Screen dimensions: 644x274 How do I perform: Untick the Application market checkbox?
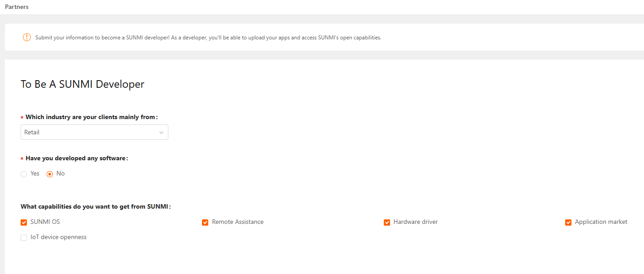[568, 223]
